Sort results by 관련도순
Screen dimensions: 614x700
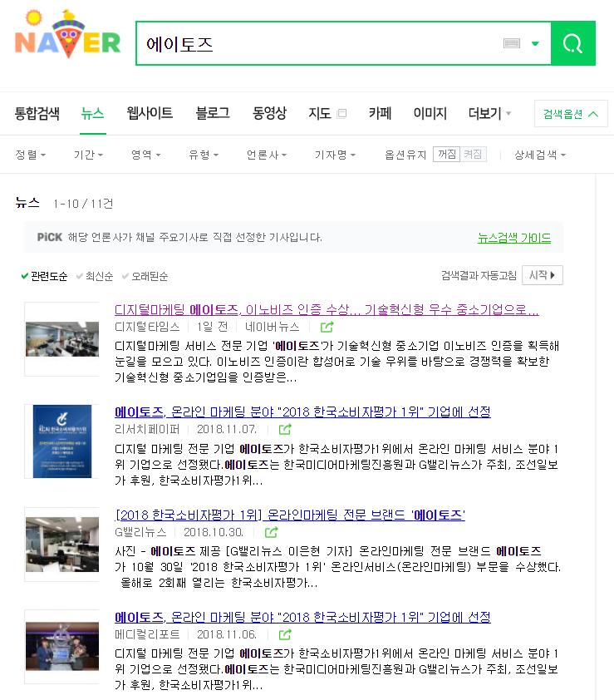44,276
